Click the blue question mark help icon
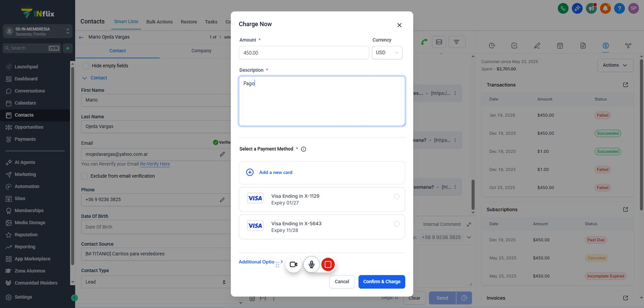644x308 pixels. 619,8
